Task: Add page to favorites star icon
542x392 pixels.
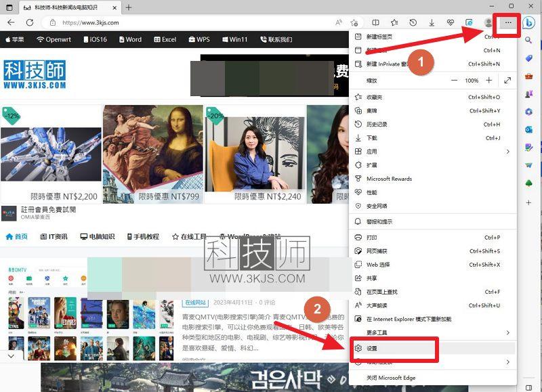Action: [x=354, y=23]
